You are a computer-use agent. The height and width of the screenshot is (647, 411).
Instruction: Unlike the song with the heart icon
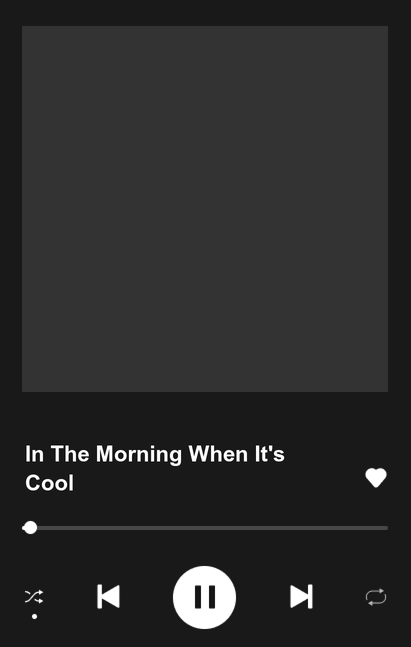376,478
